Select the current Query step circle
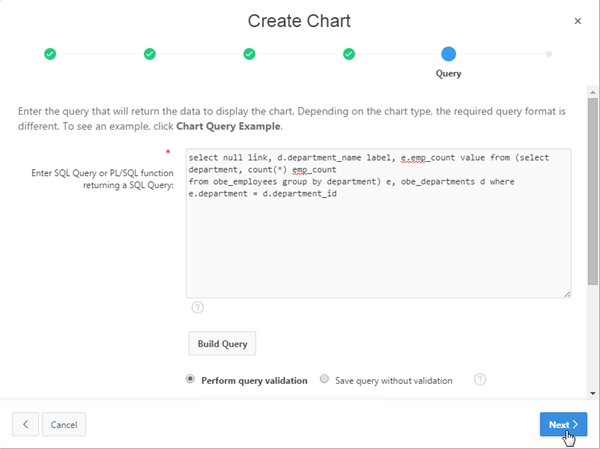 [x=448, y=54]
